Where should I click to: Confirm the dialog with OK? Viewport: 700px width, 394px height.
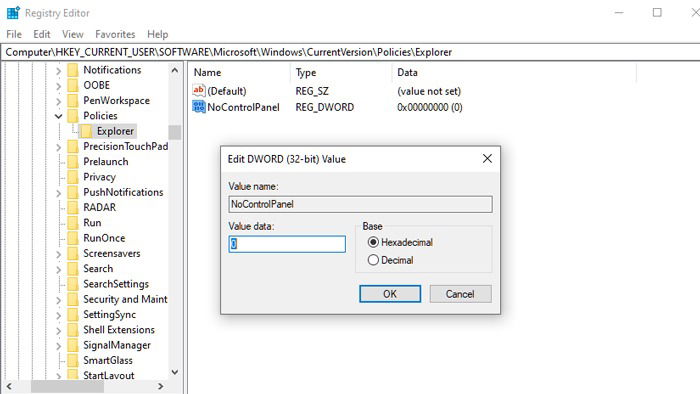[390, 294]
